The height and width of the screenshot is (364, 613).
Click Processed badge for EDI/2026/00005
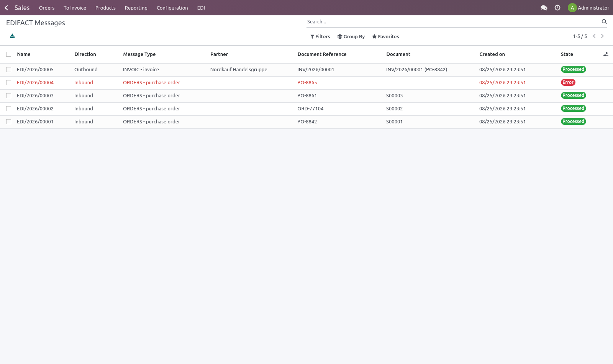573,69
